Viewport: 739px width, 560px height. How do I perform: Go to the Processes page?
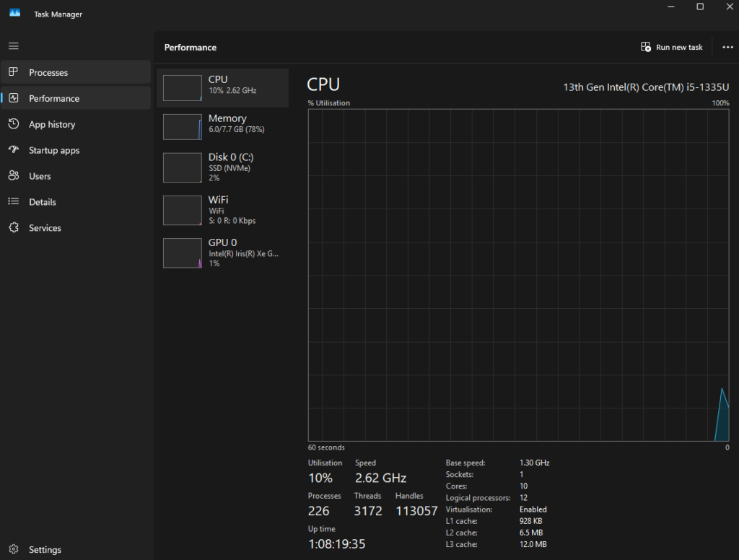(x=76, y=72)
